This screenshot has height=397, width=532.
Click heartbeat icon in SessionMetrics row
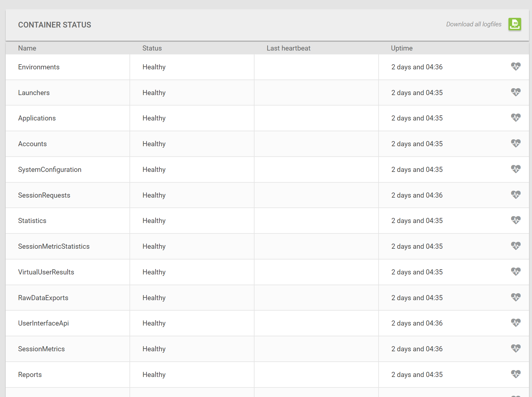[x=516, y=348]
